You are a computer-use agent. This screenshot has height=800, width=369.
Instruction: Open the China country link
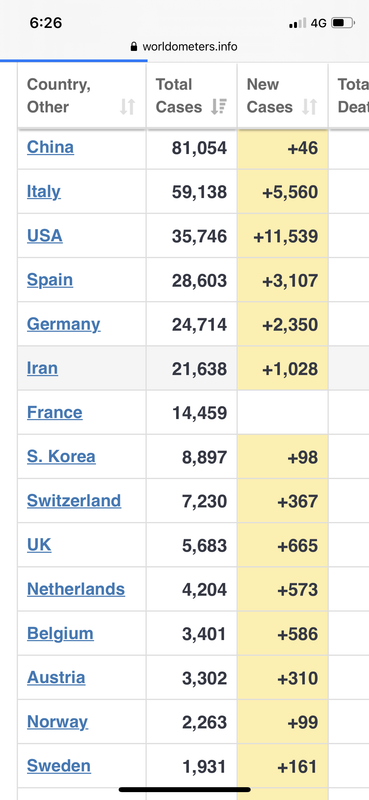[50, 147]
